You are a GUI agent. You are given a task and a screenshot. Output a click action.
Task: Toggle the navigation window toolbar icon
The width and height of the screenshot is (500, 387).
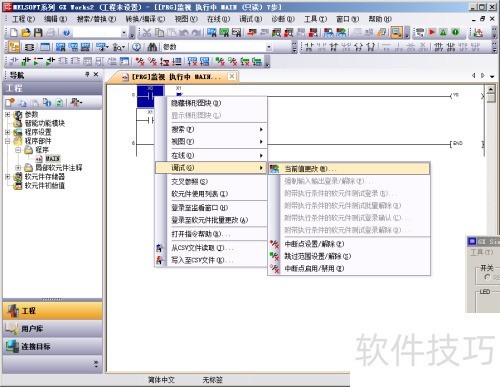tap(14, 47)
